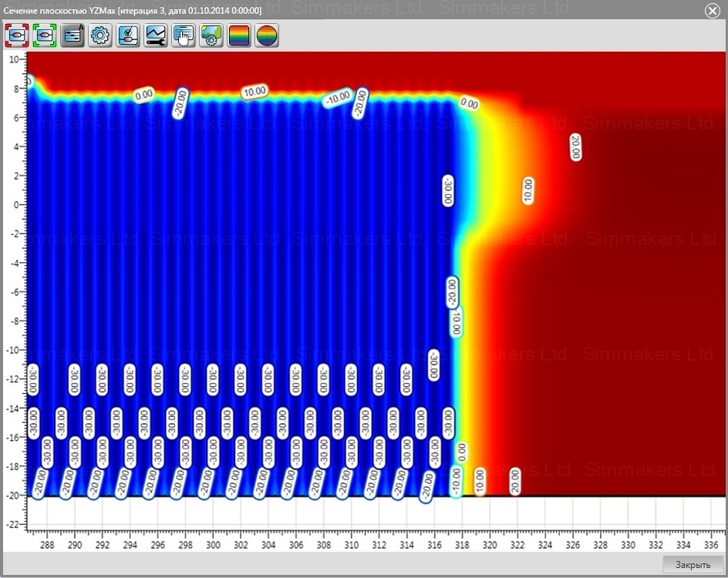Click the red-framed section view icon
Screen dimensions: 728x578
(17, 35)
